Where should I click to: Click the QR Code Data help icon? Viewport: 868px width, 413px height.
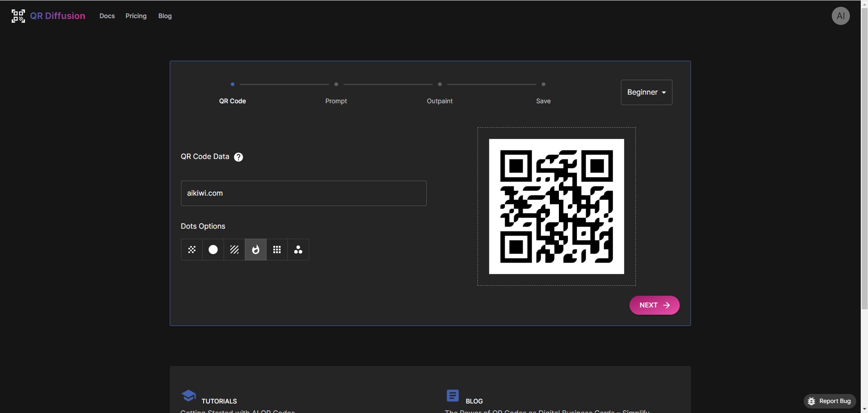point(238,157)
